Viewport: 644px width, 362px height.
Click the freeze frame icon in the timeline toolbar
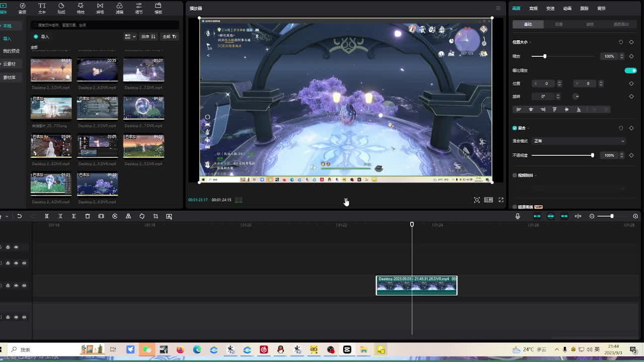(101, 216)
